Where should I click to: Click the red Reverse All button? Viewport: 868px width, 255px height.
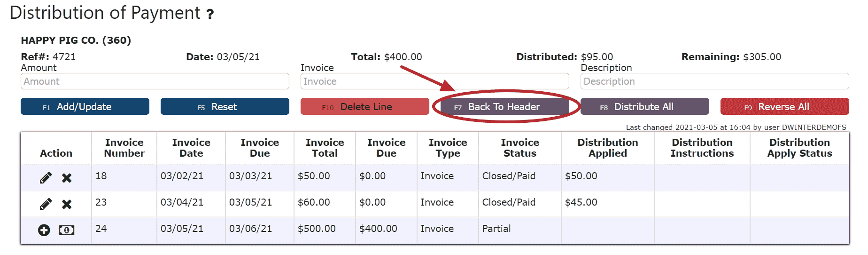(784, 107)
